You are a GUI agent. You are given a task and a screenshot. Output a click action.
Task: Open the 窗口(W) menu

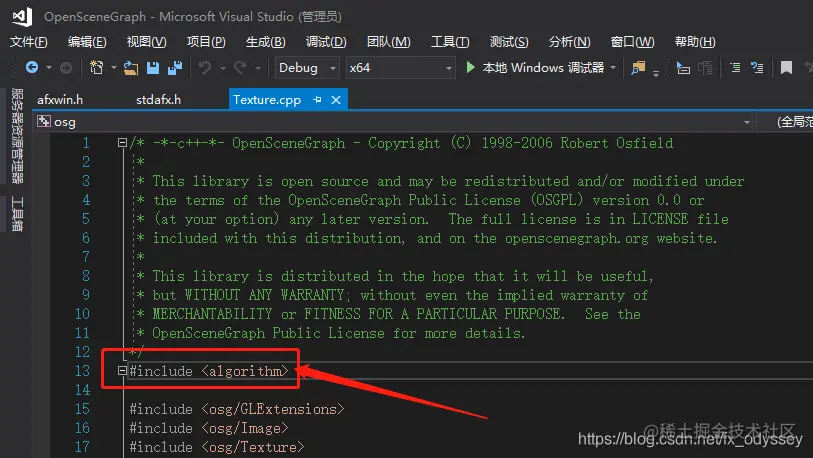[x=632, y=42]
